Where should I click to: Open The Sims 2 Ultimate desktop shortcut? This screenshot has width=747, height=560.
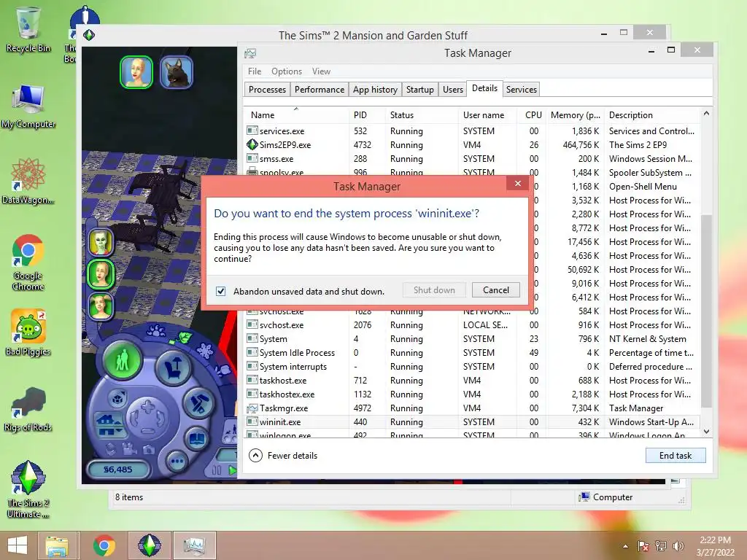(x=28, y=489)
